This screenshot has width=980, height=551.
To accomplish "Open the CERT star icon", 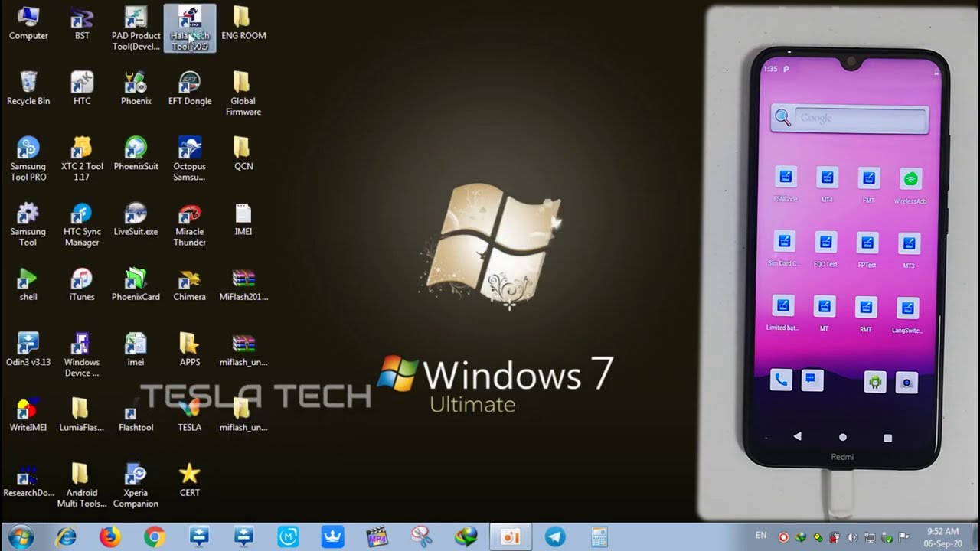I will pyautogui.click(x=190, y=481).
